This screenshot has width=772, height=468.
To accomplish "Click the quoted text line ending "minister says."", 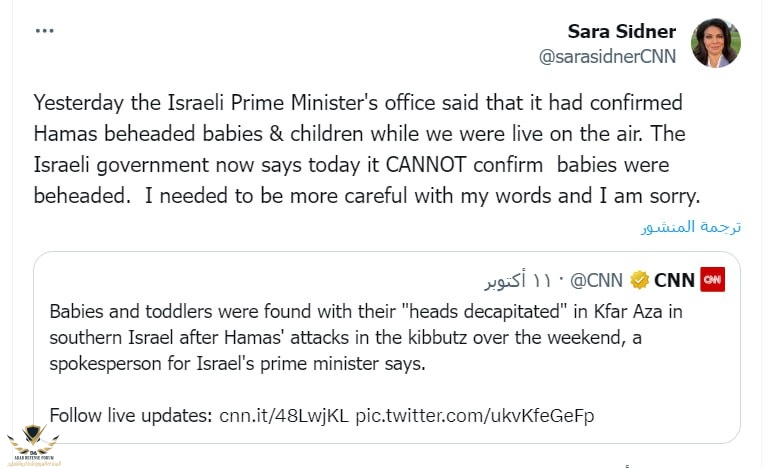I will tap(238, 363).
